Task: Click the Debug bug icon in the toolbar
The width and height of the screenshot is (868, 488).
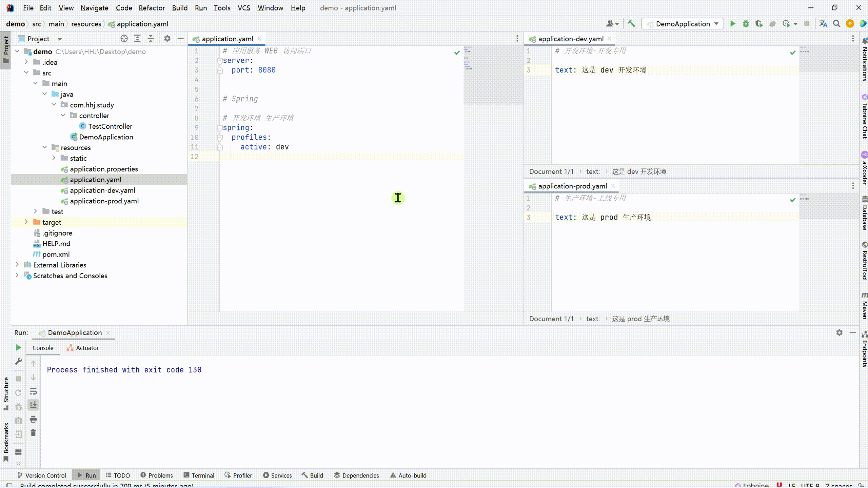Action: pyautogui.click(x=746, y=24)
